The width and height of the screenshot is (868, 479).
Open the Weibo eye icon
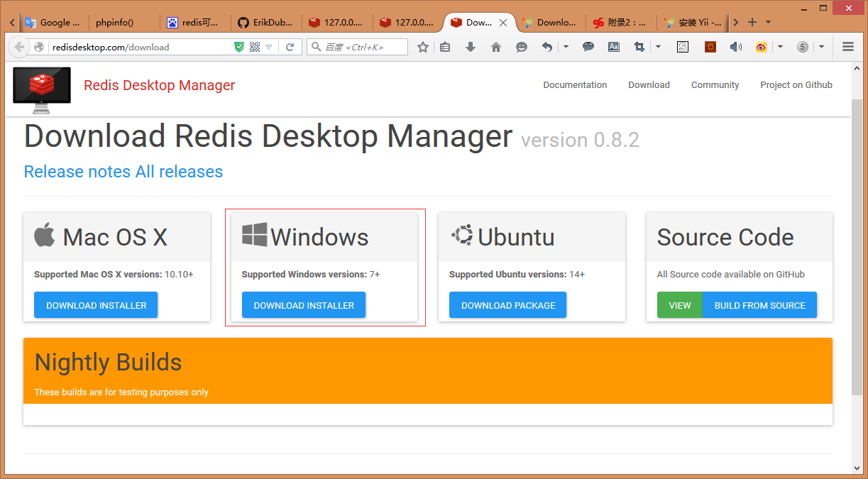click(762, 47)
